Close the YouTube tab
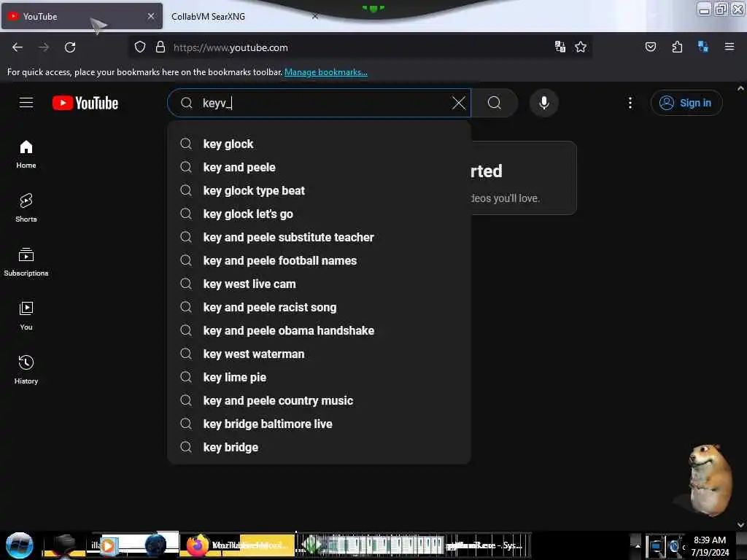Screen dimensions: 747x560 [150, 16]
